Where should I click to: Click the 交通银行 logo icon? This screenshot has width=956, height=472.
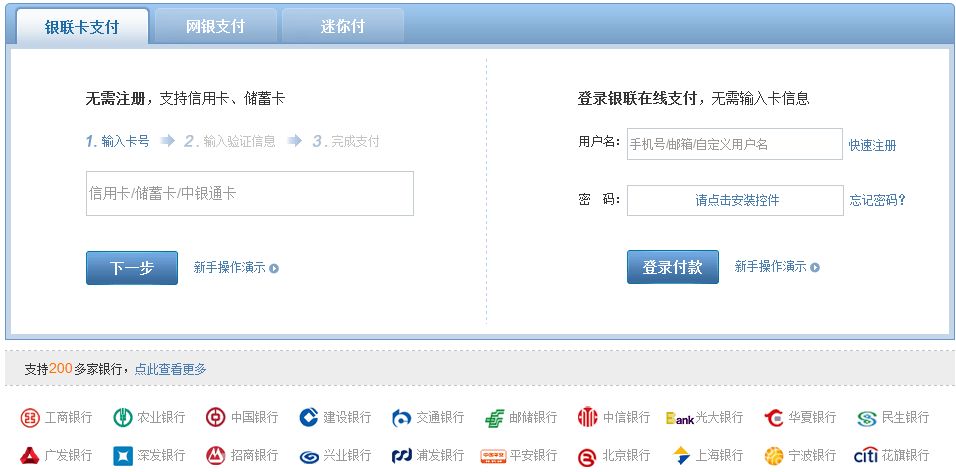point(401,418)
